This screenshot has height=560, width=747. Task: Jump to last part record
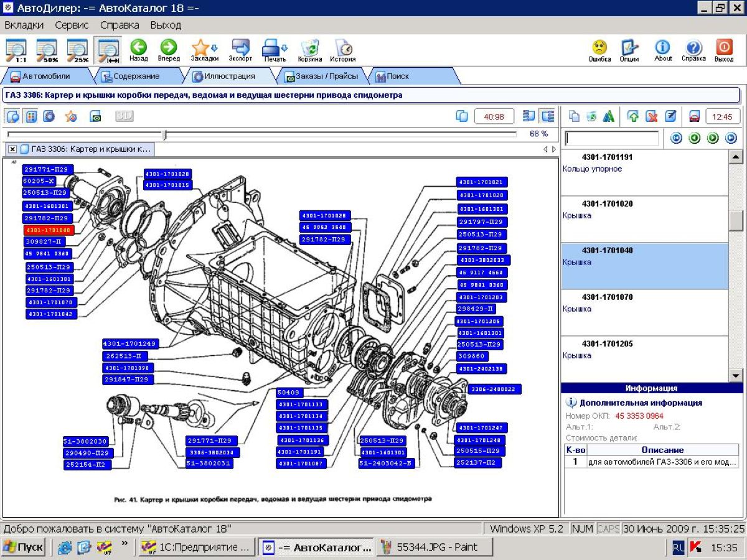click(731, 138)
